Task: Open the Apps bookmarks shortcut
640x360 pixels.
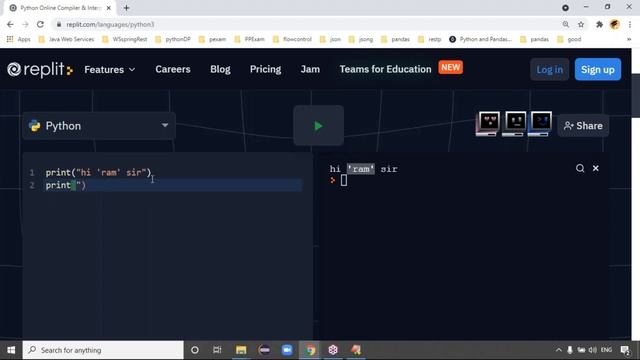Action: pyautogui.click(x=19, y=39)
